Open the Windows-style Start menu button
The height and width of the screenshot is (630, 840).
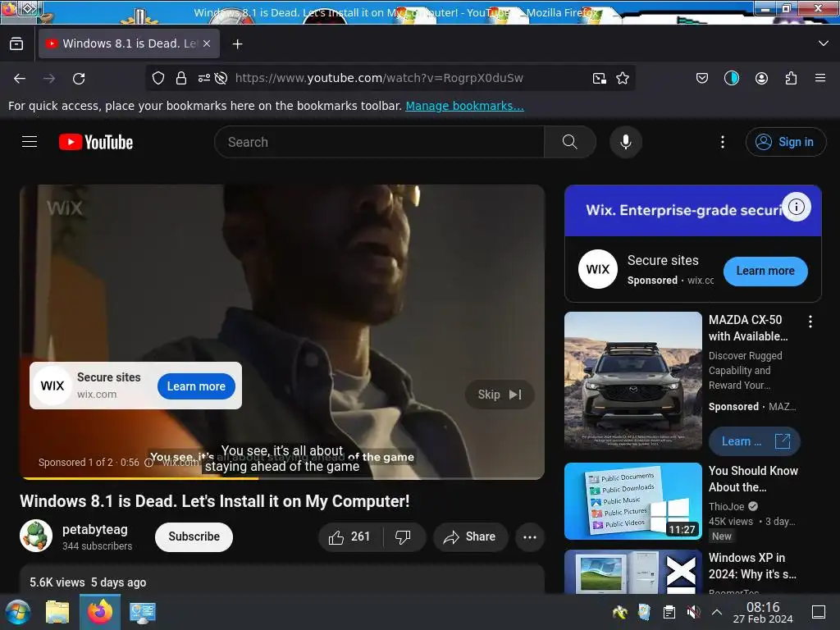[x=18, y=612]
